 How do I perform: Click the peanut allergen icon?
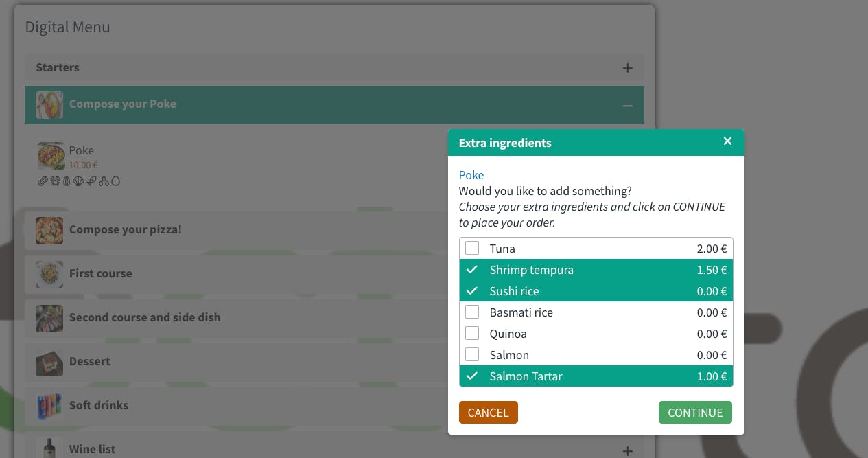point(43,181)
